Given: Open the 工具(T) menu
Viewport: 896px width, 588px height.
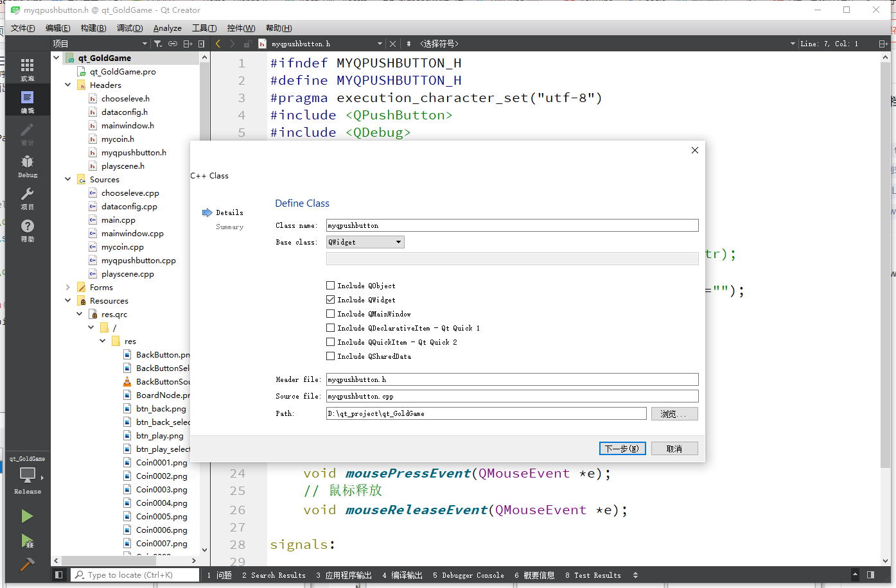Looking at the screenshot, I should pos(204,28).
